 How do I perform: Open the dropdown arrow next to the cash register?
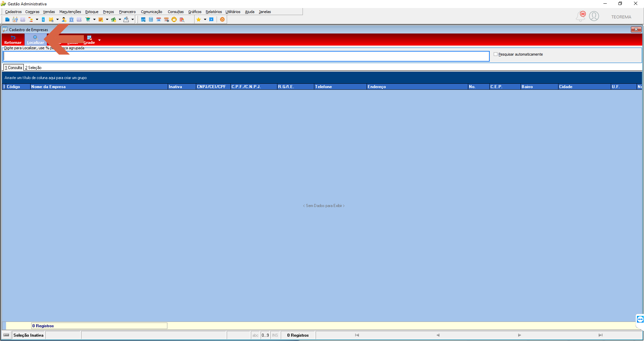tap(132, 19)
